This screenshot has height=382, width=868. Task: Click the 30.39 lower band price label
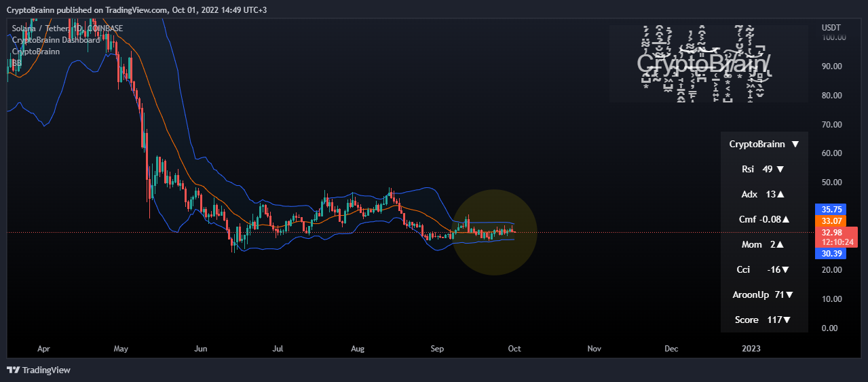point(832,253)
